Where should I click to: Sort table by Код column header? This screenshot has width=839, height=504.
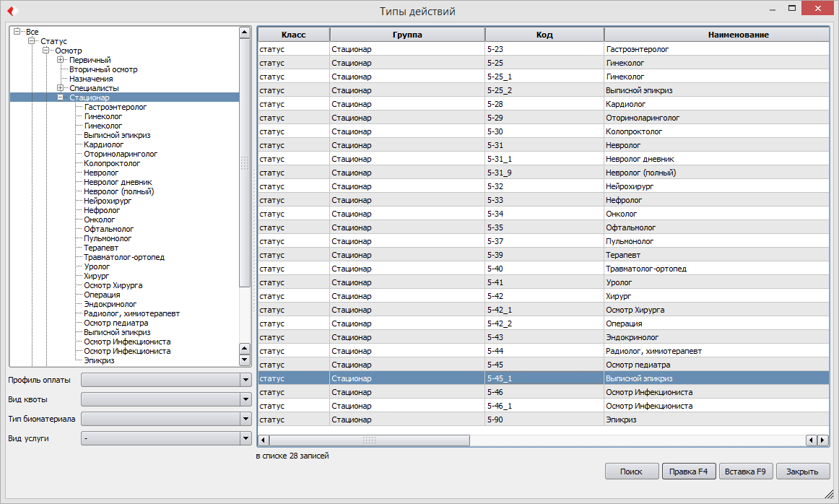coord(544,35)
